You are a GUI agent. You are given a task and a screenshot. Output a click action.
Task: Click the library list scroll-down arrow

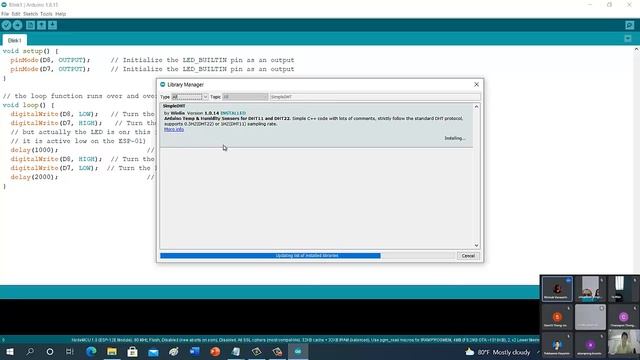(476, 245)
